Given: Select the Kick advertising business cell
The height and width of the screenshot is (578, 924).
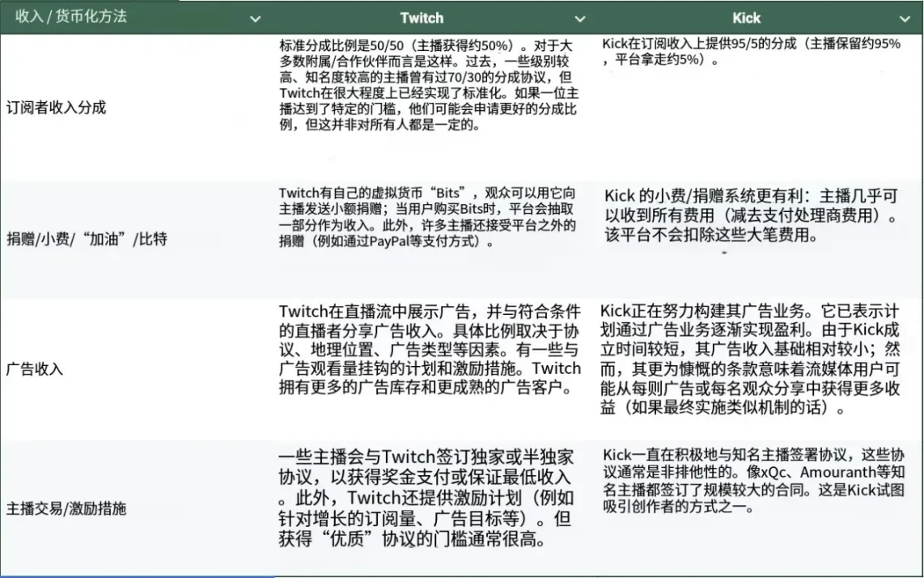Looking at the screenshot, I should point(752,359).
